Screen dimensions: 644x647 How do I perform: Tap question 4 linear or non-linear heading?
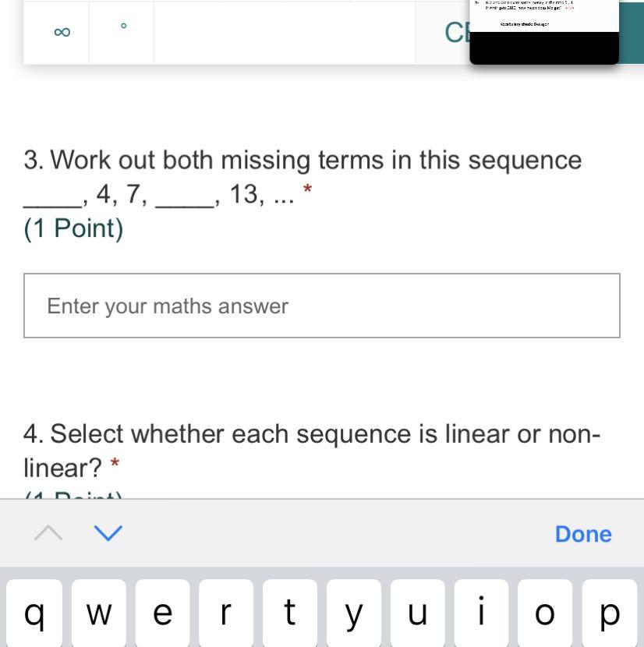coord(312,450)
